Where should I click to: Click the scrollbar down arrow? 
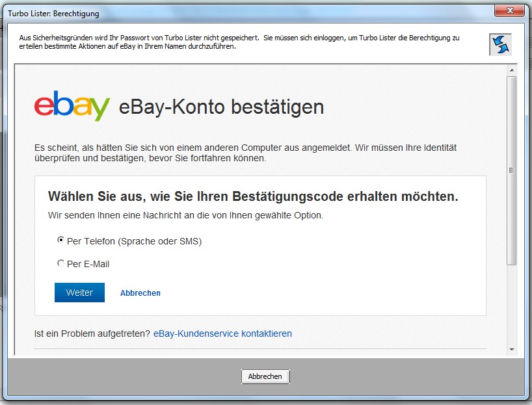coord(512,350)
